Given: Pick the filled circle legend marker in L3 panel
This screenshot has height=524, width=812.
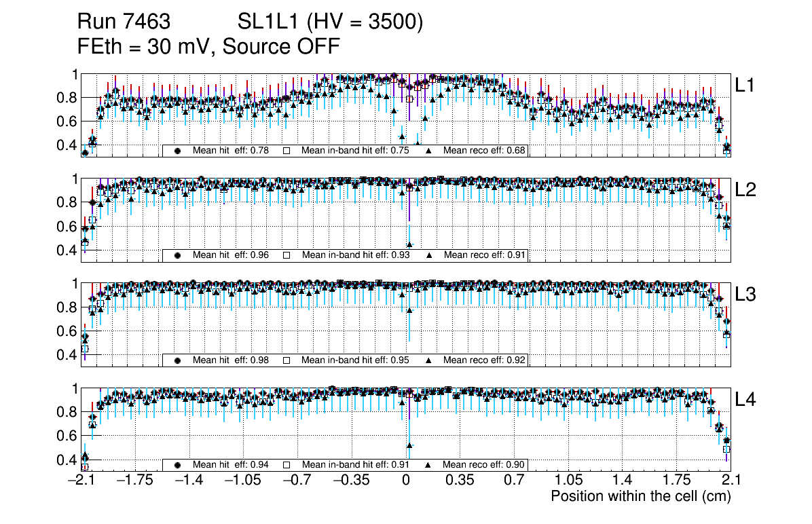Looking at the screenshot, I should [x=178, y=360].
